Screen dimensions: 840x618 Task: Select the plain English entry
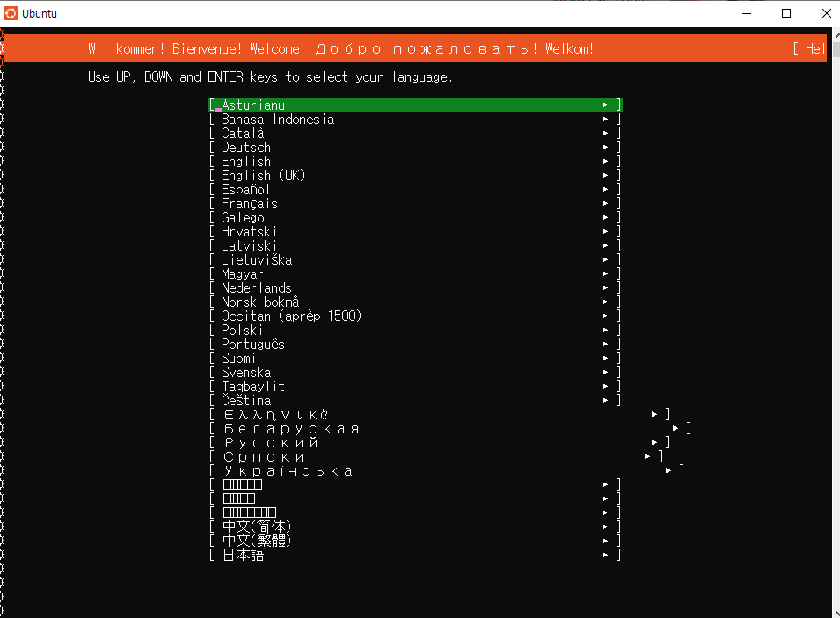pos(415,161)
